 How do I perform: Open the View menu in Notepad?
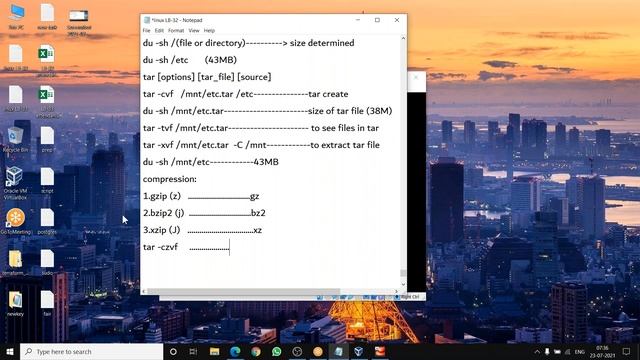coord(194,31)
